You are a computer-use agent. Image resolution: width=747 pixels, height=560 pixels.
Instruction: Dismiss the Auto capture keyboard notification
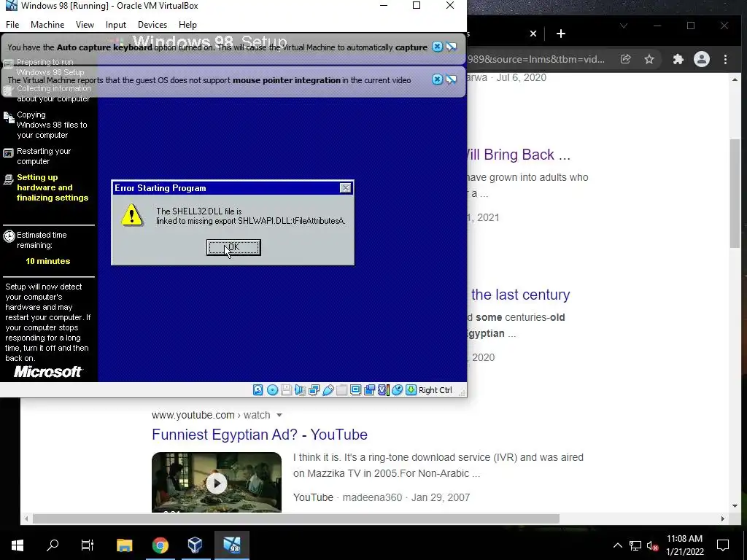(x=437, y=47)
